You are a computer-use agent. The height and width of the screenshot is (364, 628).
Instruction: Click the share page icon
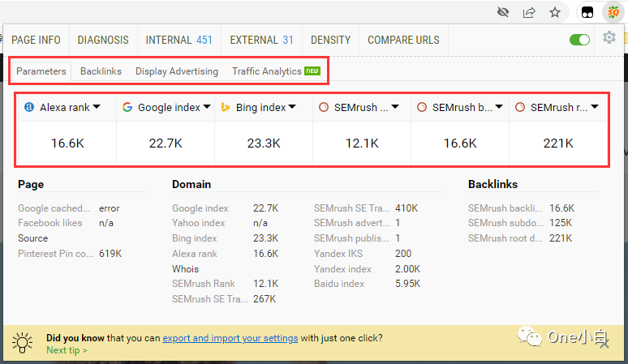click(x=529, y=12)
